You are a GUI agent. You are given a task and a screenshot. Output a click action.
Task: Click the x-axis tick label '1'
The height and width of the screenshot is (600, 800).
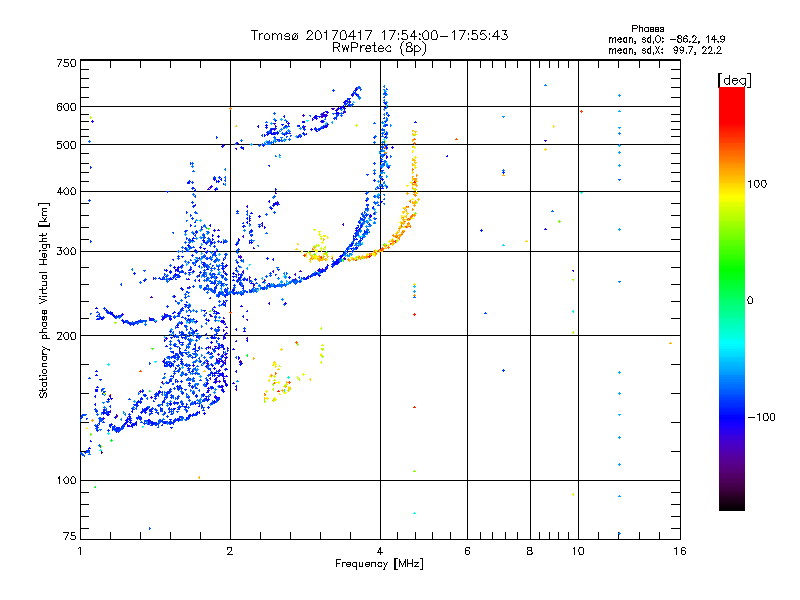80,551
